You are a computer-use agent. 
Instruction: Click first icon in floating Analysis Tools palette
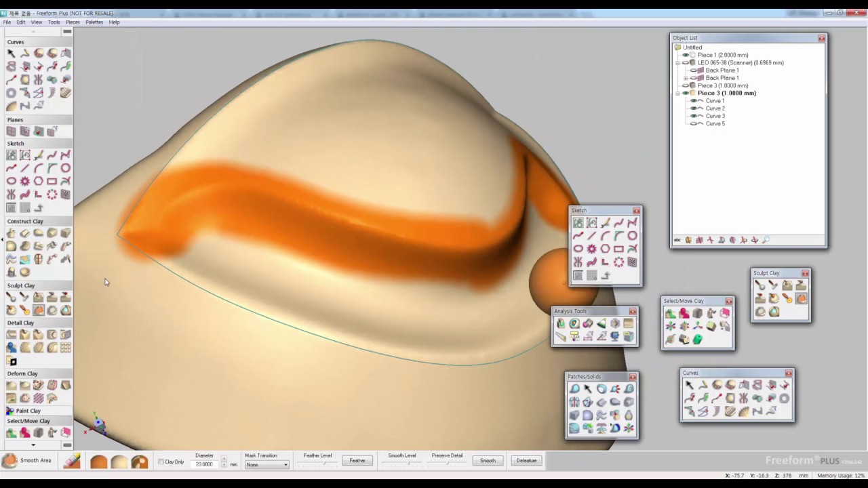pos(561,324)
